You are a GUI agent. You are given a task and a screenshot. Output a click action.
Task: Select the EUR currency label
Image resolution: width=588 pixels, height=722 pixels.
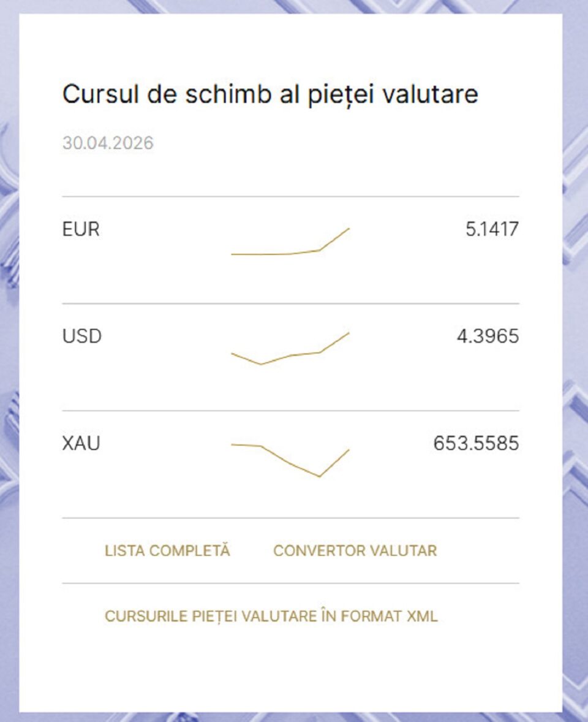click(x=81, y=229)
